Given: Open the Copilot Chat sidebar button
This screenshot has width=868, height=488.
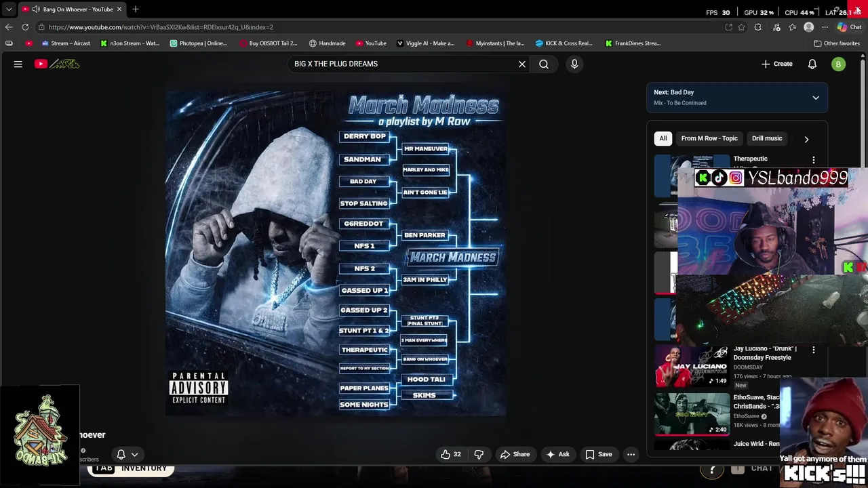Looking at the screenshot, I should click(x=849, y=27).
